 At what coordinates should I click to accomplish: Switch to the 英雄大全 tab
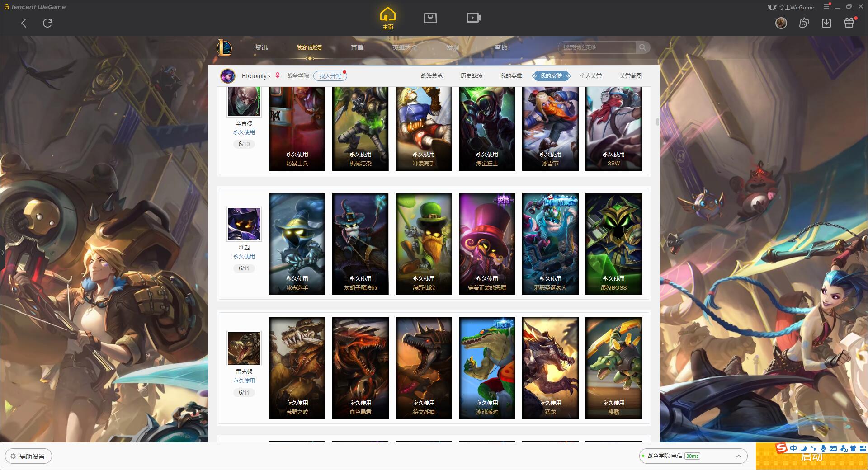tap(405, 47)
